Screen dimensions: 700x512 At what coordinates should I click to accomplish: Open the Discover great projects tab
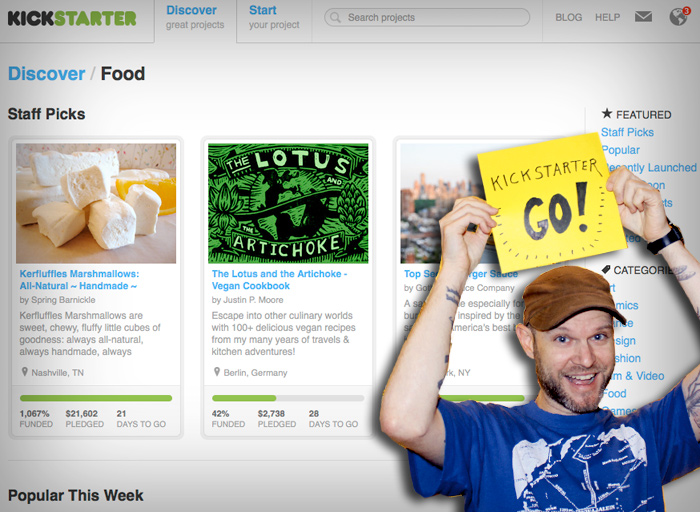195,17
